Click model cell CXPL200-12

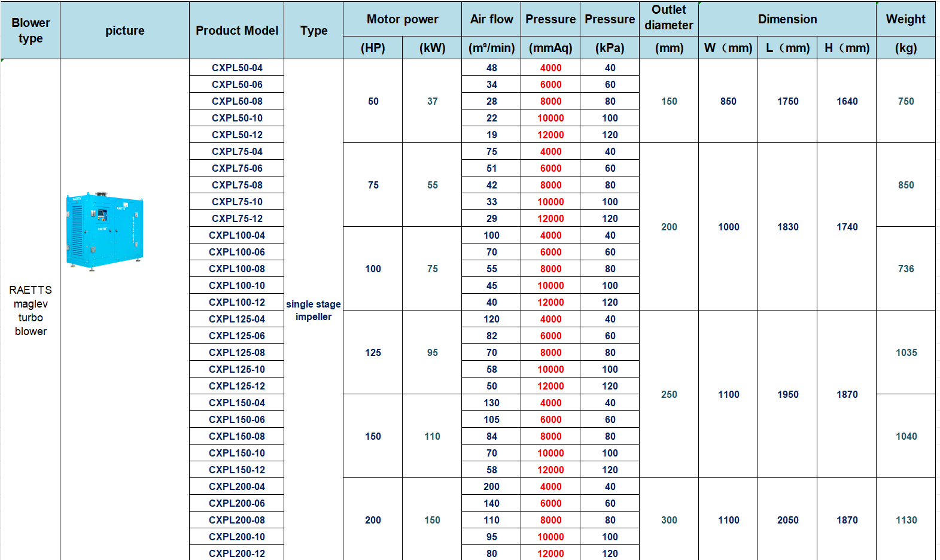(237, 553)
